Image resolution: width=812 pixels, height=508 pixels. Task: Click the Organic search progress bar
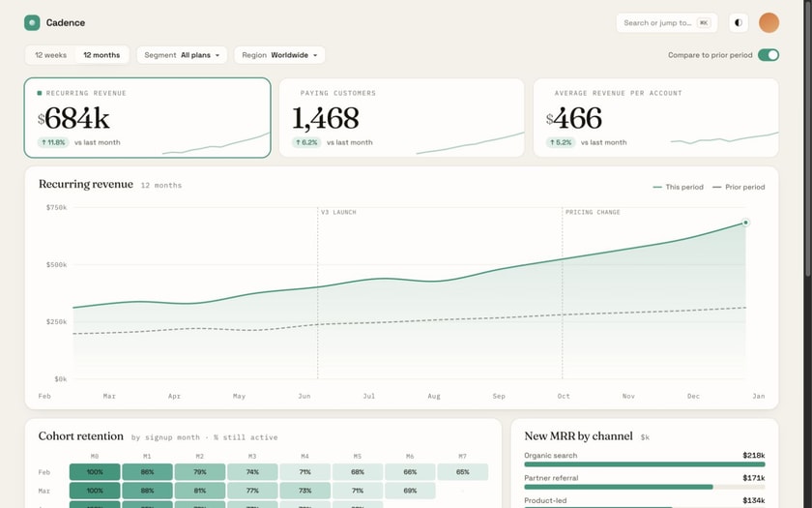click(x=644, y=464)
